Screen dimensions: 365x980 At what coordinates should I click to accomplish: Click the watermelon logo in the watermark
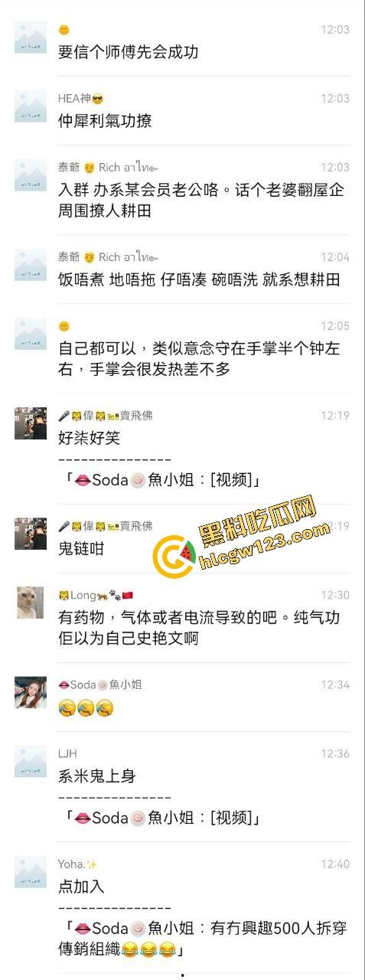(x=174, y=557)
